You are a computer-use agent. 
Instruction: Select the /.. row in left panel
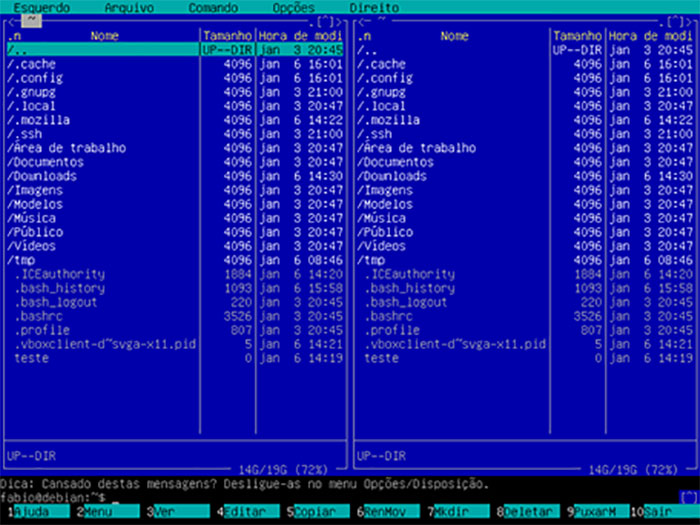click(x=175, y=50)
